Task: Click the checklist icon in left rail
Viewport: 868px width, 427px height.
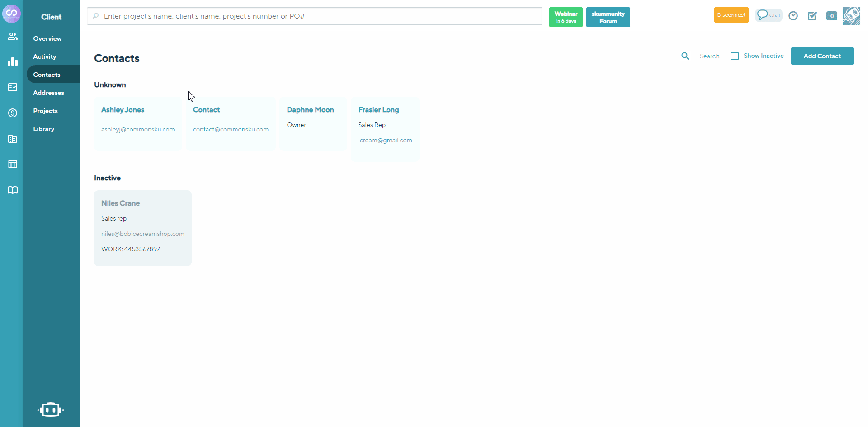Action: pyautogui.click(x=12, y=87)
